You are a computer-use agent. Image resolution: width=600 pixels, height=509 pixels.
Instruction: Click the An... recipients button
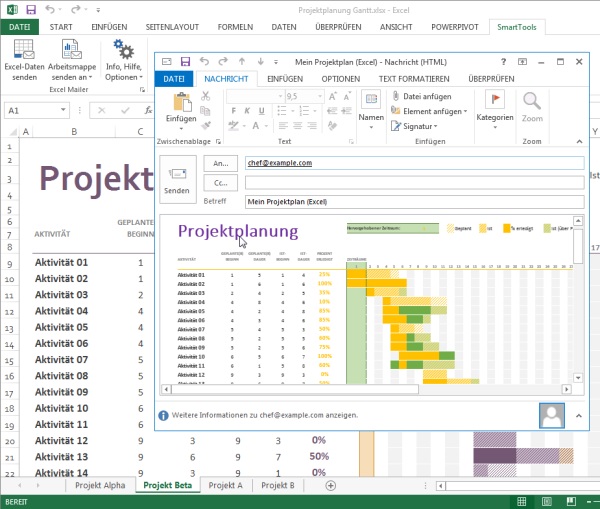(220, 163)
